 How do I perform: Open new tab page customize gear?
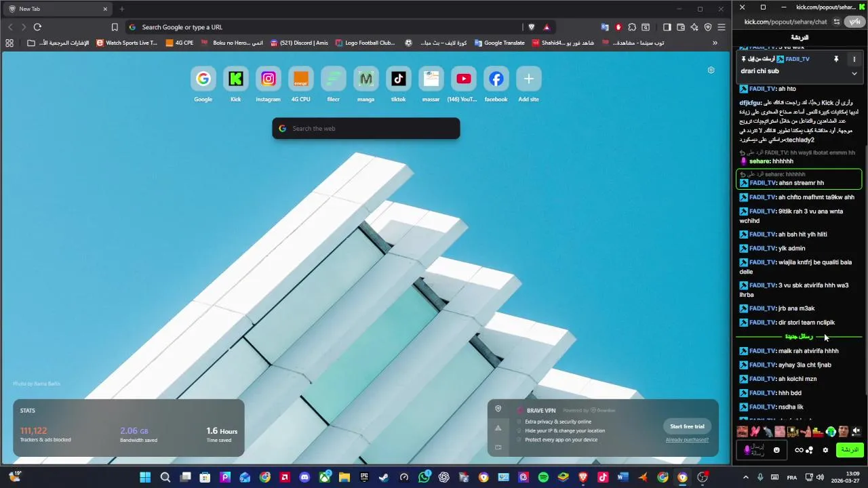tap(711, 70)
